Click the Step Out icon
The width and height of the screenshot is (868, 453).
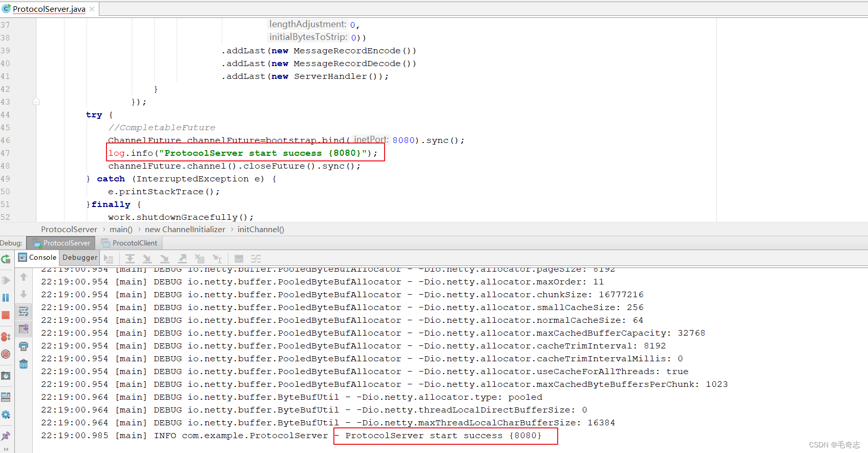coord(182,259)
